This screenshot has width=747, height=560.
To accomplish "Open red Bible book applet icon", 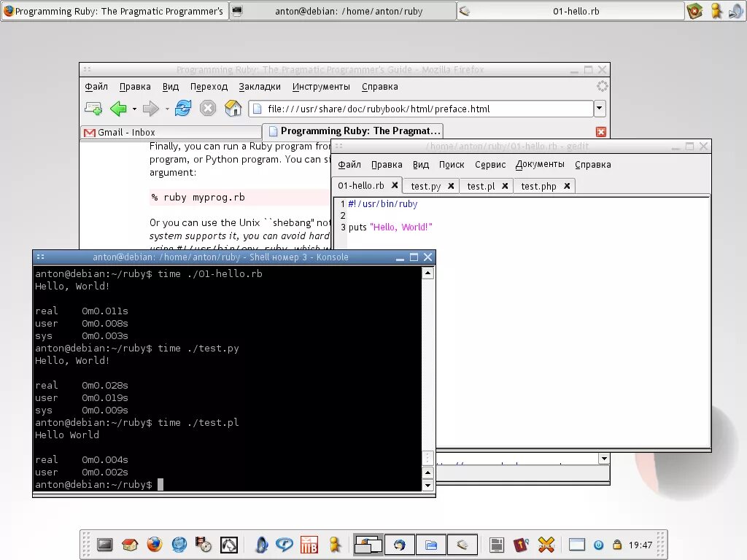I will click(521, 544).
